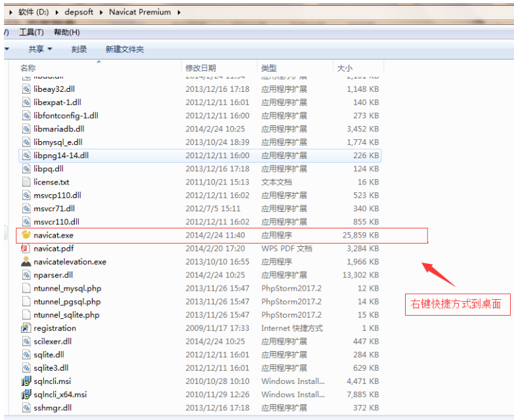
Task: Click the msvcp110.dll file icon
Action: coord(26,196)
